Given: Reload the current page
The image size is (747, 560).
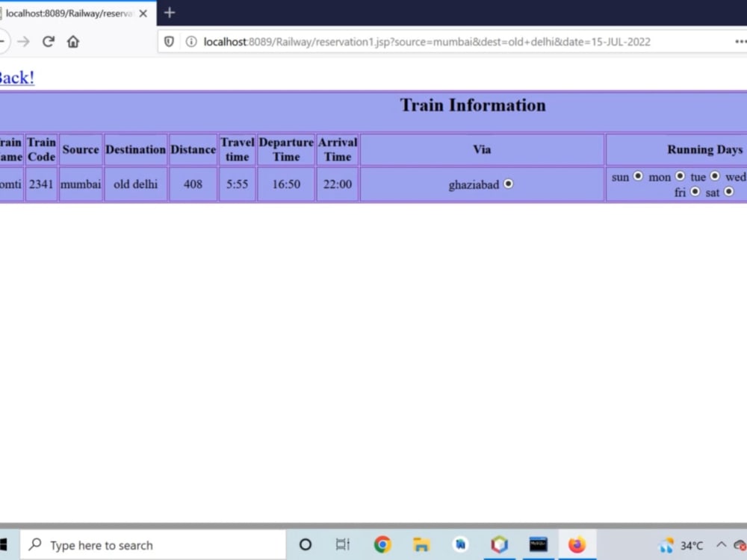Looking at the screenshot, I should click(48, 42).
